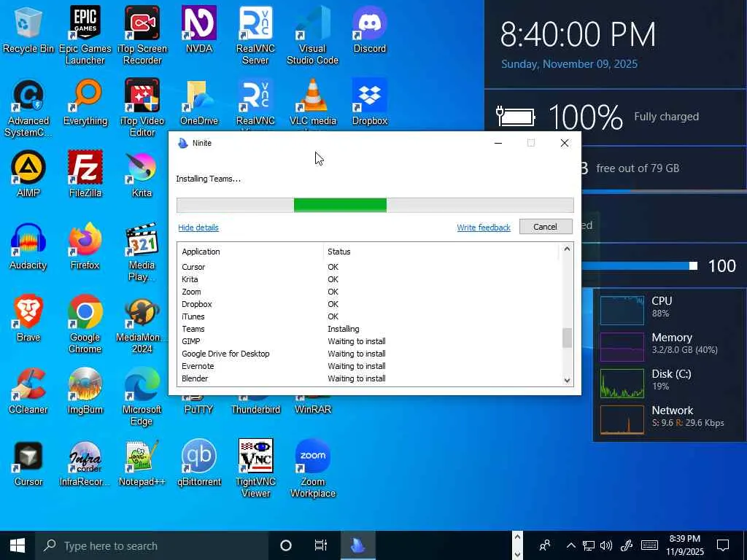Select the TightVNC Viewer shortcut
The height and width of the screenshot is (560, 747).
[256, 469]
